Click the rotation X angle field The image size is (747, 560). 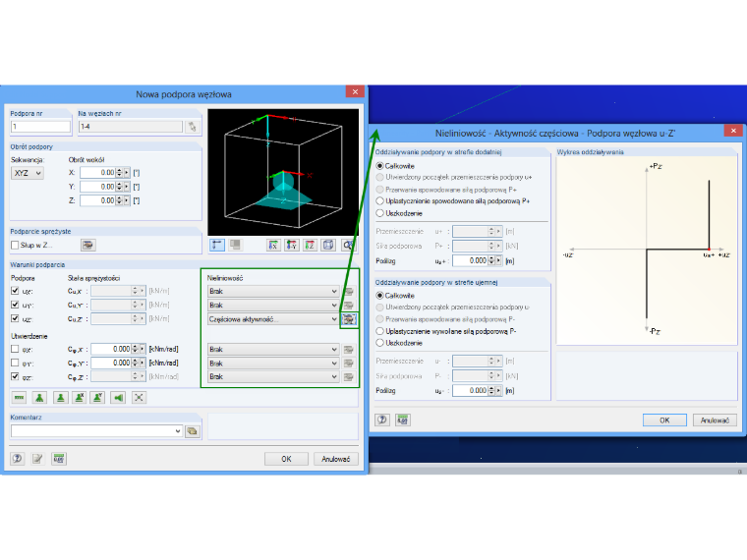(x=98, y=173)
